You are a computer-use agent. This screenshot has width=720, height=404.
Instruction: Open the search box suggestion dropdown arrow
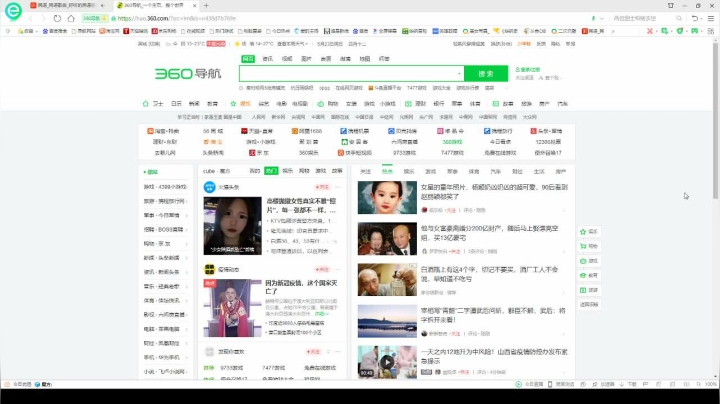[459, 73]
